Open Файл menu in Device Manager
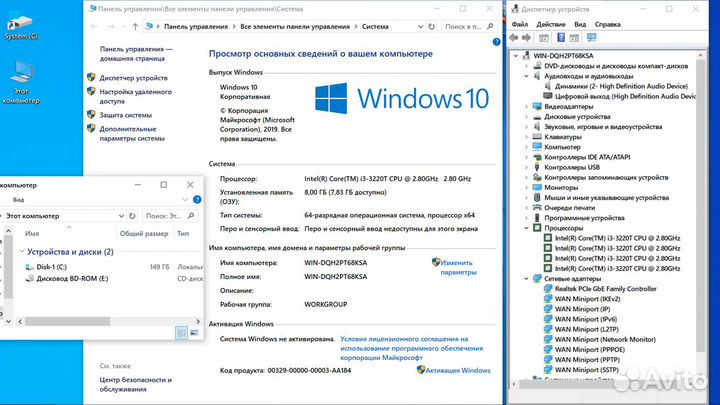The height and width of the screenshot is (405, 720). click(519, 24)
